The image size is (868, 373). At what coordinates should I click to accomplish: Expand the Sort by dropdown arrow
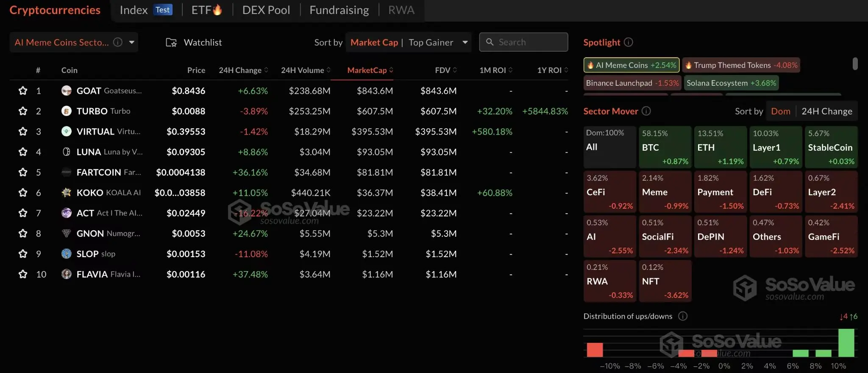click(465, 42)
